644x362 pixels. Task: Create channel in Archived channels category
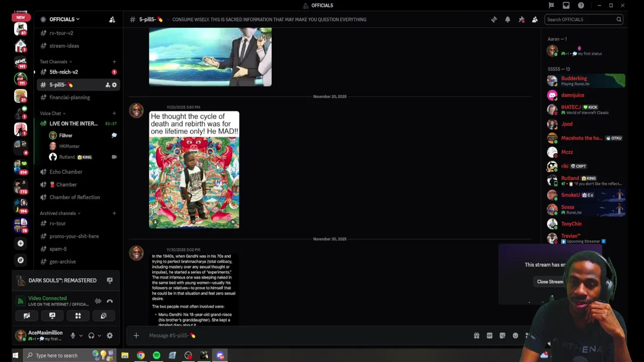[x=114, y=213]
